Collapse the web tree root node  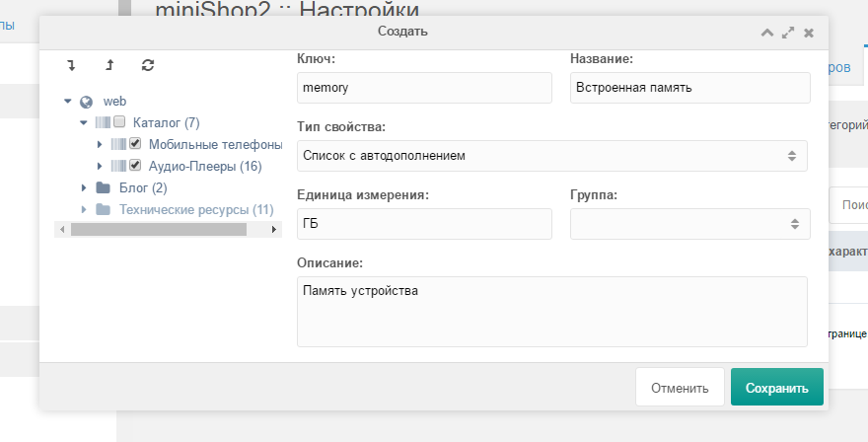pyautogui.click(x=67, y=102)
